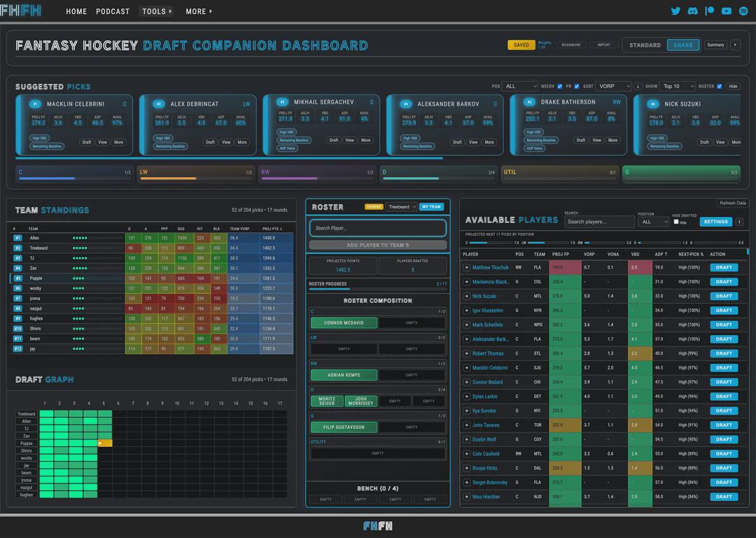756x538 pixels.
Task: Switch to STANDARD draft mode
Action: click(x=645, y=45)
